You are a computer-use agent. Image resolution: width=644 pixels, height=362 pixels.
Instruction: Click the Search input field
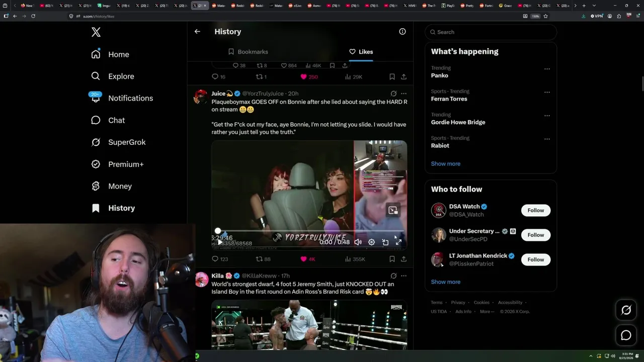(x=491, y=32)
